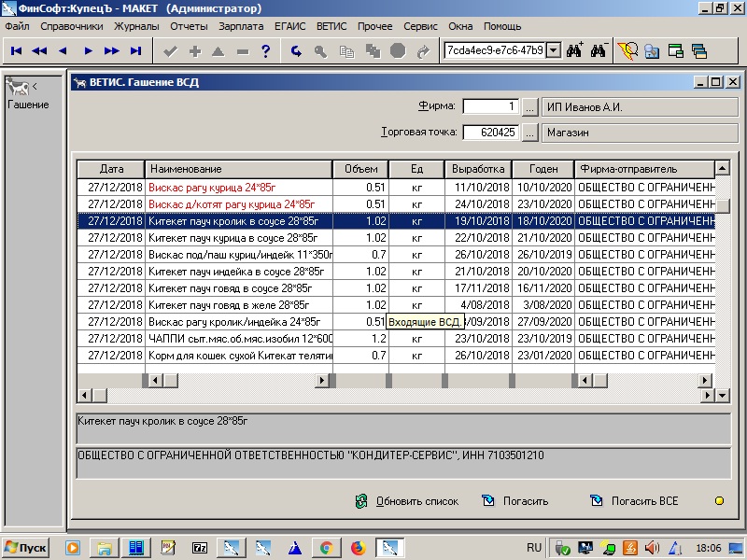Open picker next to Торговая точка field
Viewport: 747px width, 560px height.
click(x=529, y=133)
